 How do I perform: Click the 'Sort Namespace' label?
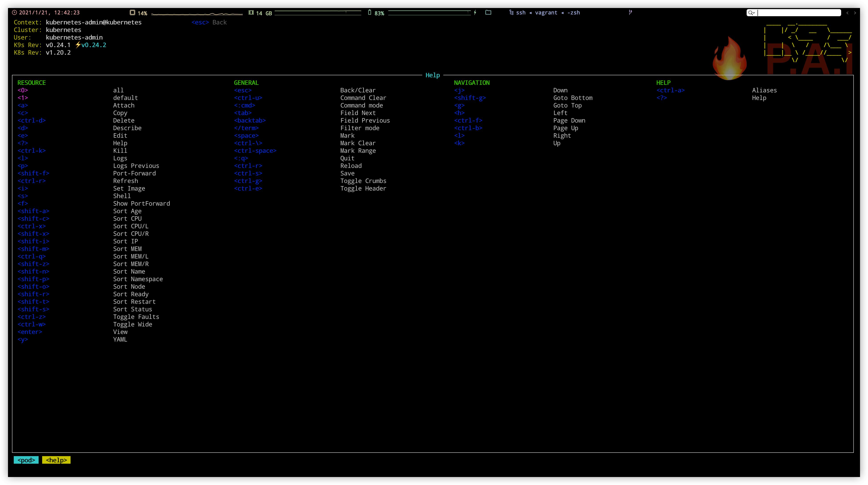click(x=138, y=279)
